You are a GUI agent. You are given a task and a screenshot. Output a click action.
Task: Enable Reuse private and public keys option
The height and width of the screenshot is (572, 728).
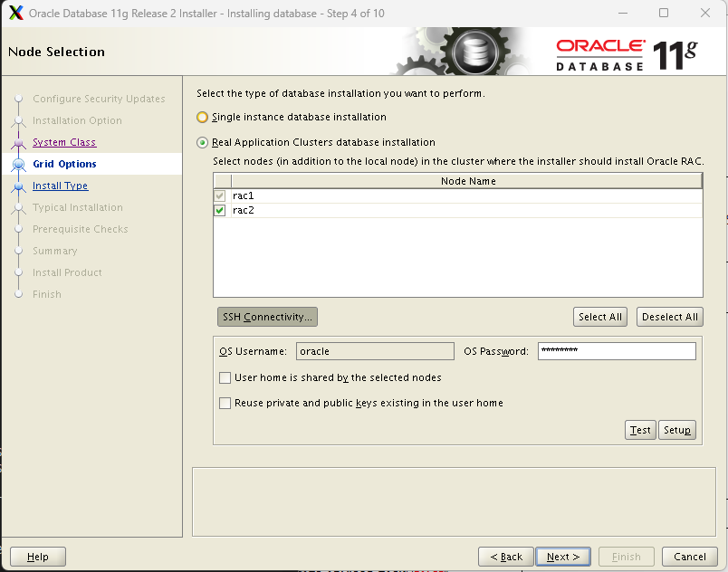225,403
